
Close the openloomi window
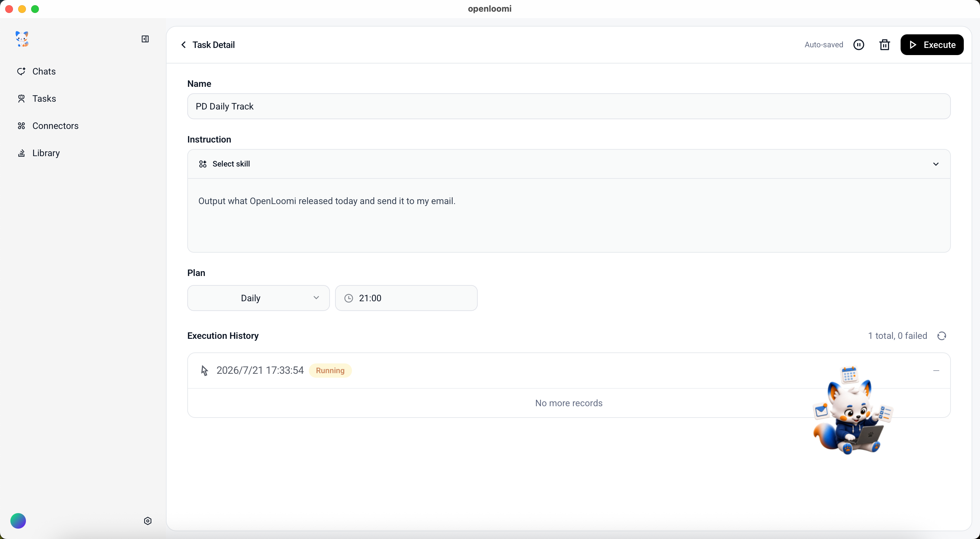(9, 9)
